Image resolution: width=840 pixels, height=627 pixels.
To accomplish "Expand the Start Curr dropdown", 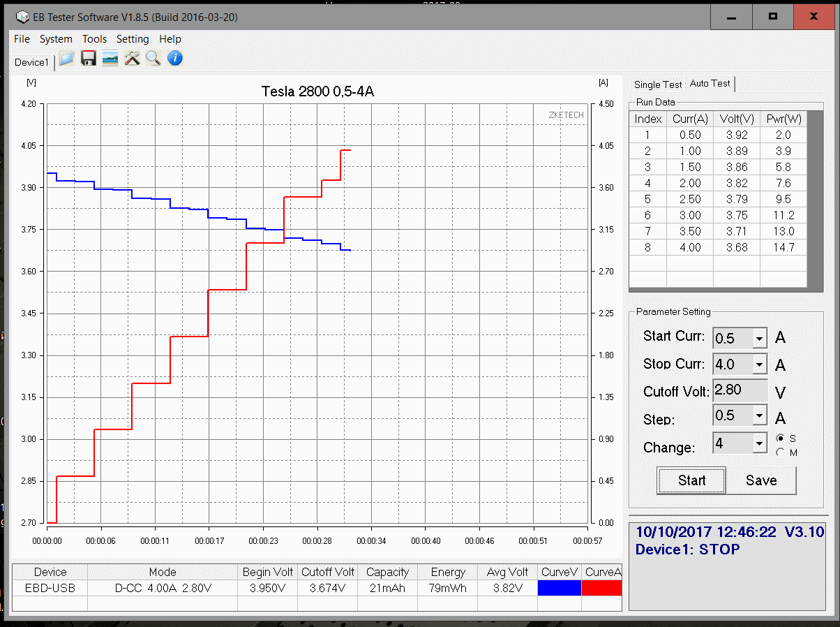I will (x=758, y=339).
